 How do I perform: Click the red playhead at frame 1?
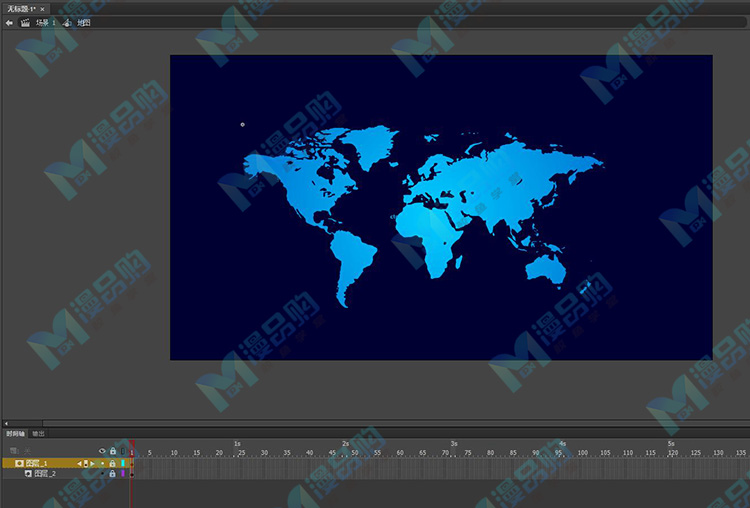132,446
